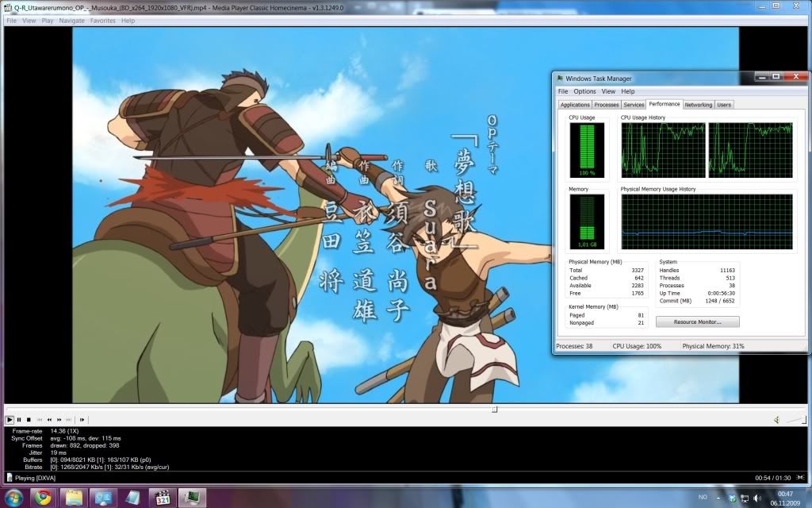Open the Options menu in Task Manager

tap(584, 91)
